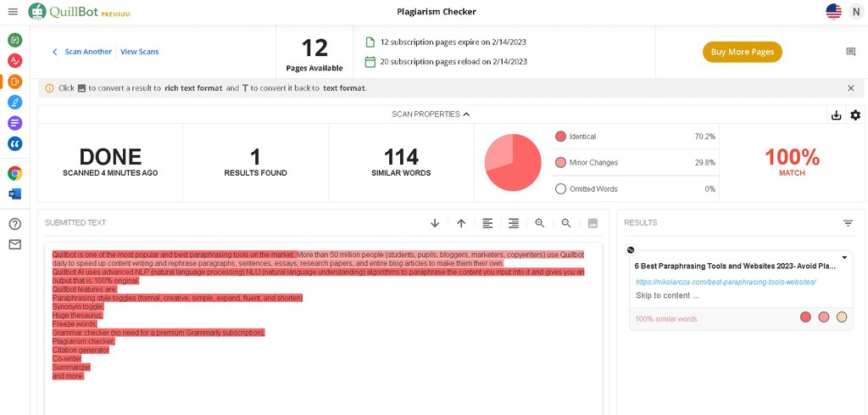Click the QuillBot logo
Viewport: 868px width, 415px height.
coord(79,12)
